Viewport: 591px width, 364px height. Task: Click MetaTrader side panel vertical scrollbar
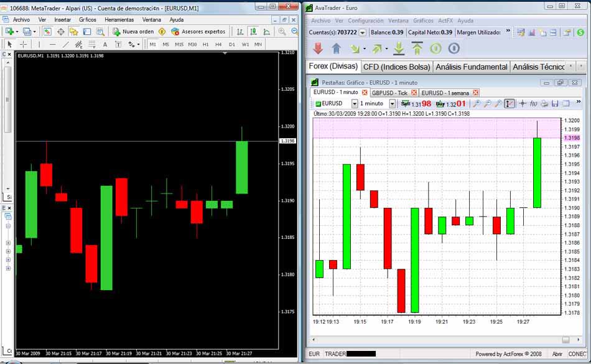click(x=8, y=100)
